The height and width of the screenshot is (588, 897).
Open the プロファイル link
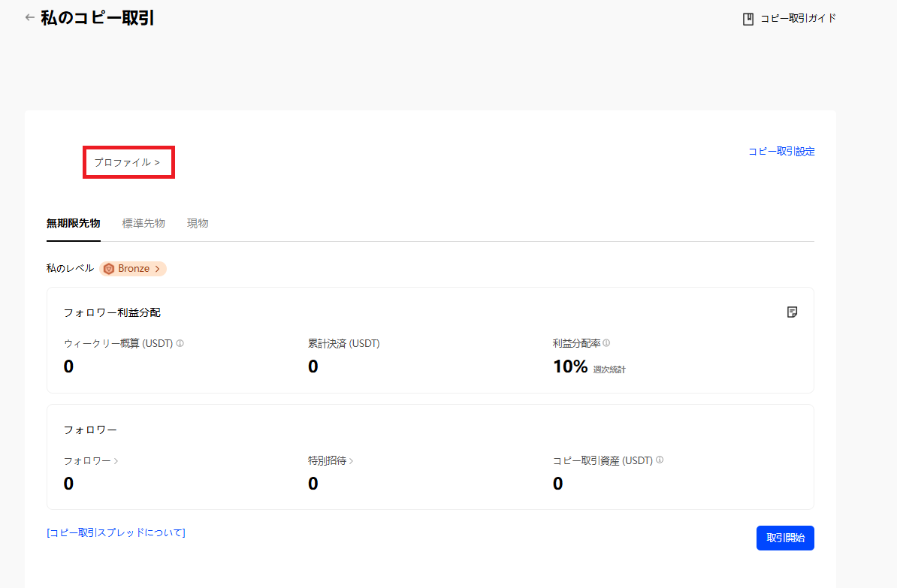(x=127, y=162)
